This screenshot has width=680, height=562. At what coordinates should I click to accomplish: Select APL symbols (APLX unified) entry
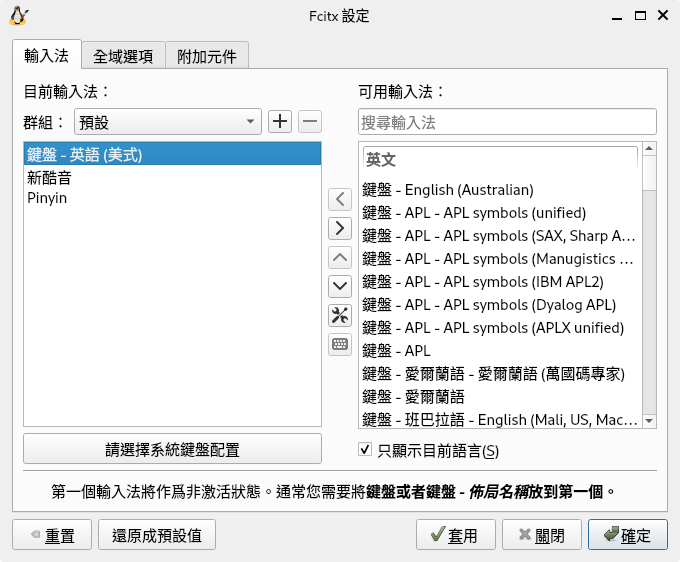(x=500, y=328)
